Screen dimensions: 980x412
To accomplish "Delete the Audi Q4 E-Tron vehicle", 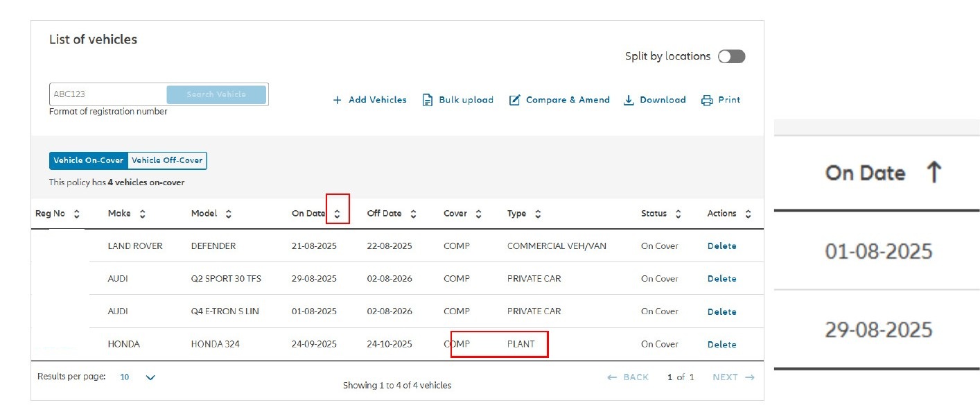I will [x=721, y=312].
